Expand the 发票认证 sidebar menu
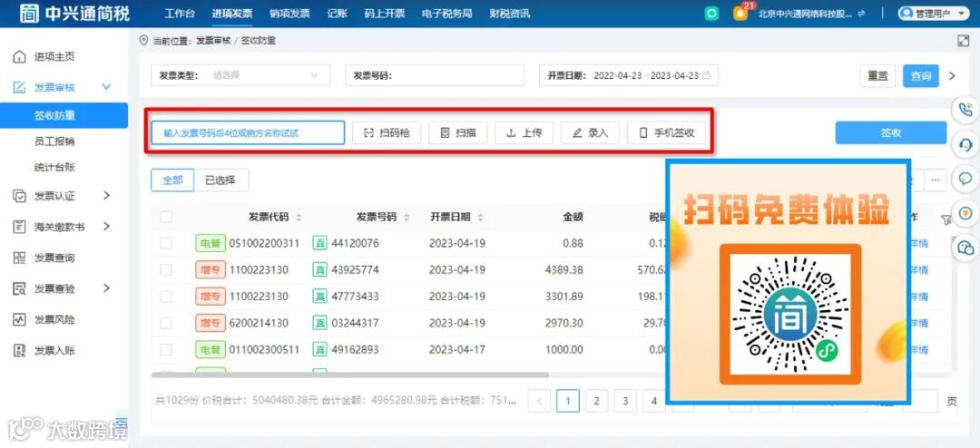Viewport: 980px width, 448px height. tap(106, 196)
